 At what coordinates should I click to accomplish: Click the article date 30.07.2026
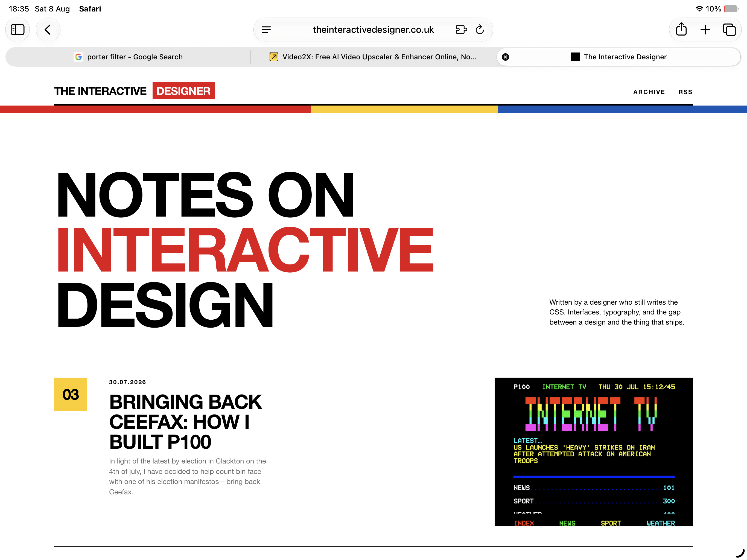click(x=127, y=382)
